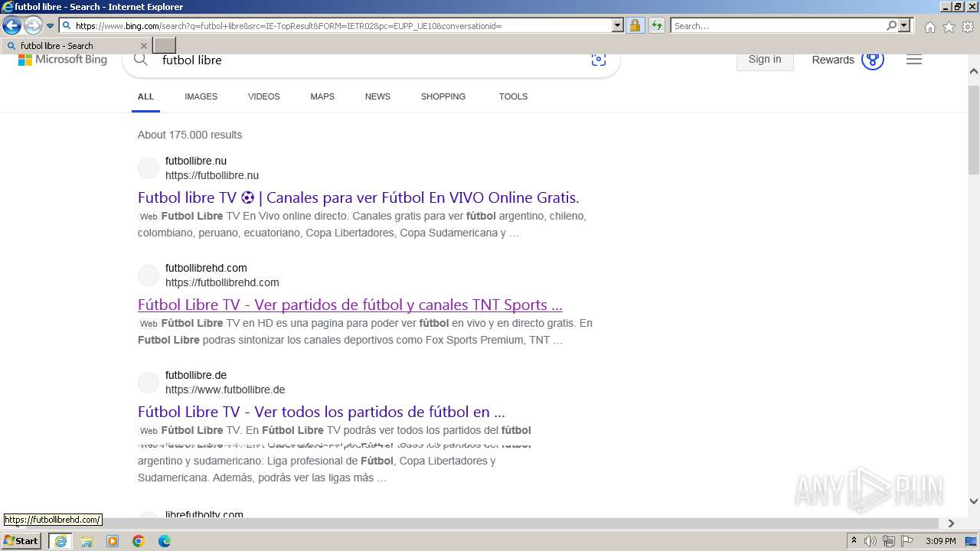
Task: Open Rewards link
Action: pyautogui.click(x=833, y=60)
